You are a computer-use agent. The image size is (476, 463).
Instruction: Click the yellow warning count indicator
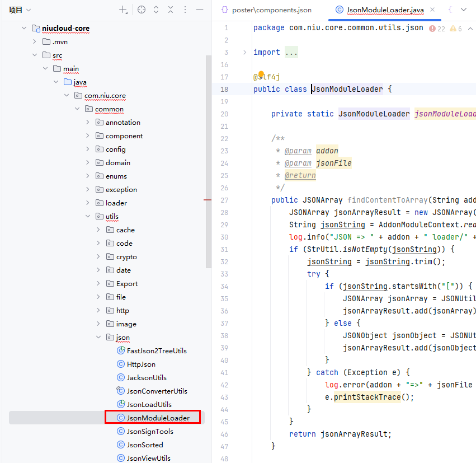[x=456, y=29]
